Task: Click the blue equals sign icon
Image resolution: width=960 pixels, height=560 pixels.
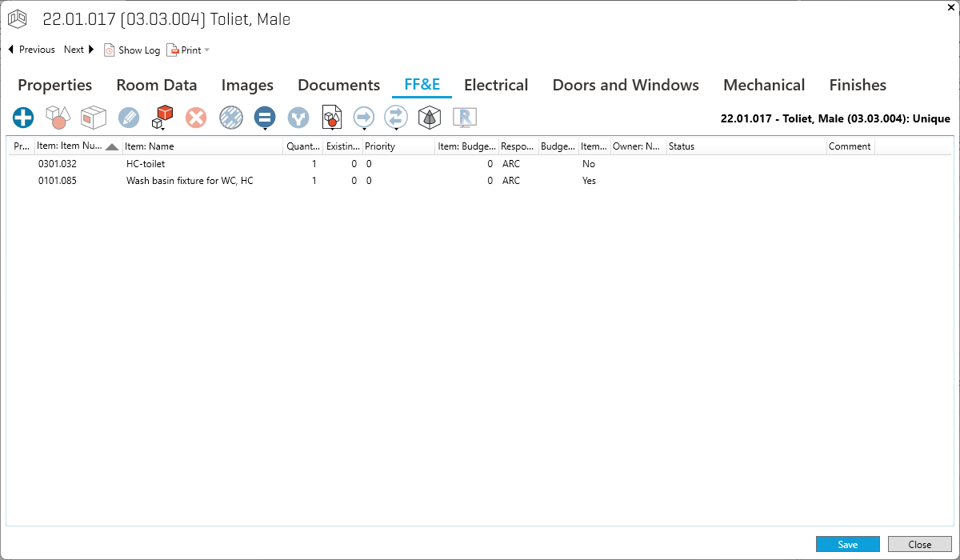Action: click(265, 118)
